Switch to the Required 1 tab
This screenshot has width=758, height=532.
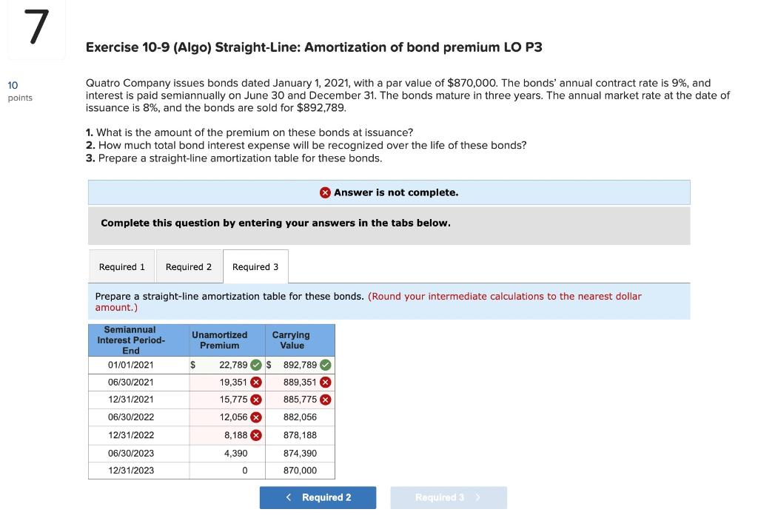click(x=121, y=266)
